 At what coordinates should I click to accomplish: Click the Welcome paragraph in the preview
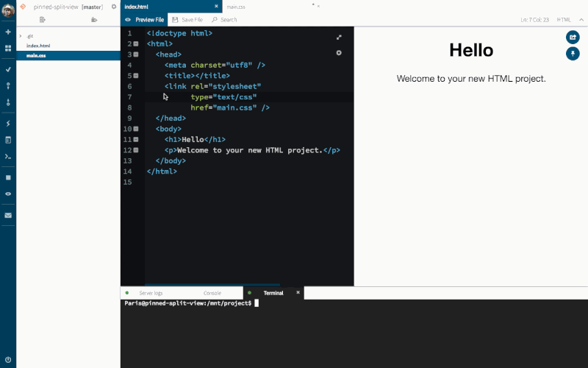[471, 79]
